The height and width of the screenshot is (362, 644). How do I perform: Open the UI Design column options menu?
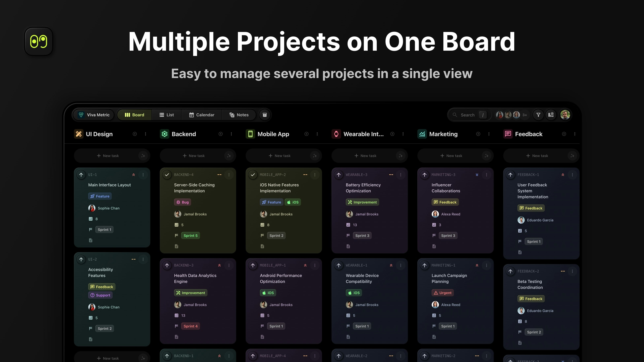pos(146,134)
